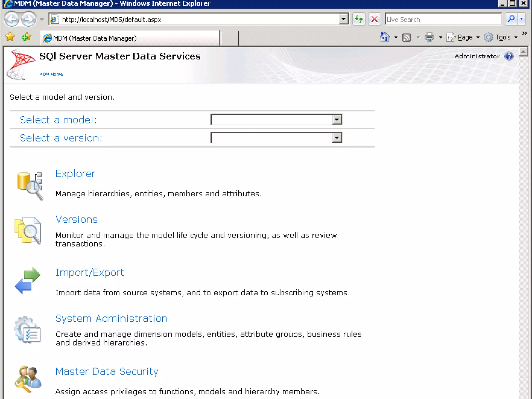Open a new blank tab
The width and height of the screenshot is (532, 399).
[229, 38]
